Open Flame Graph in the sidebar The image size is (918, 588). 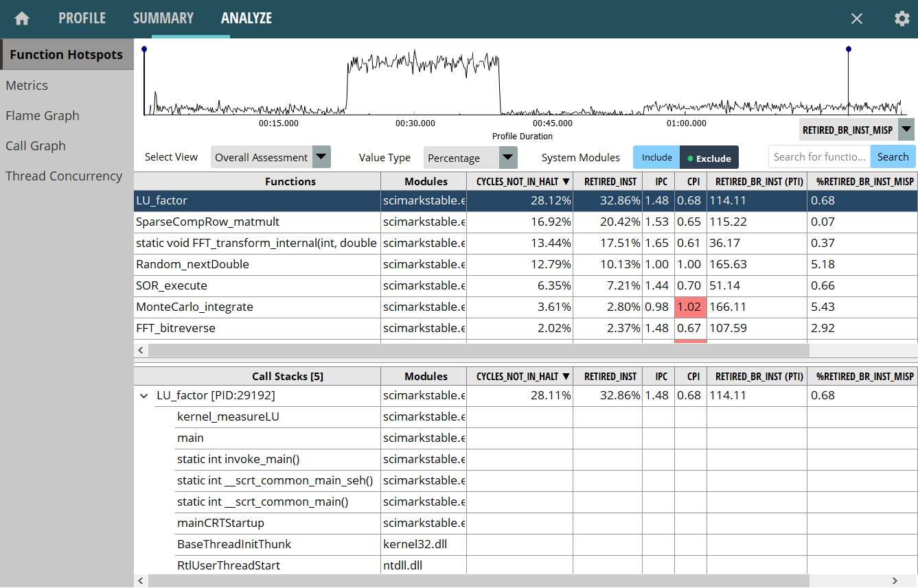click(x=43, y=116)
